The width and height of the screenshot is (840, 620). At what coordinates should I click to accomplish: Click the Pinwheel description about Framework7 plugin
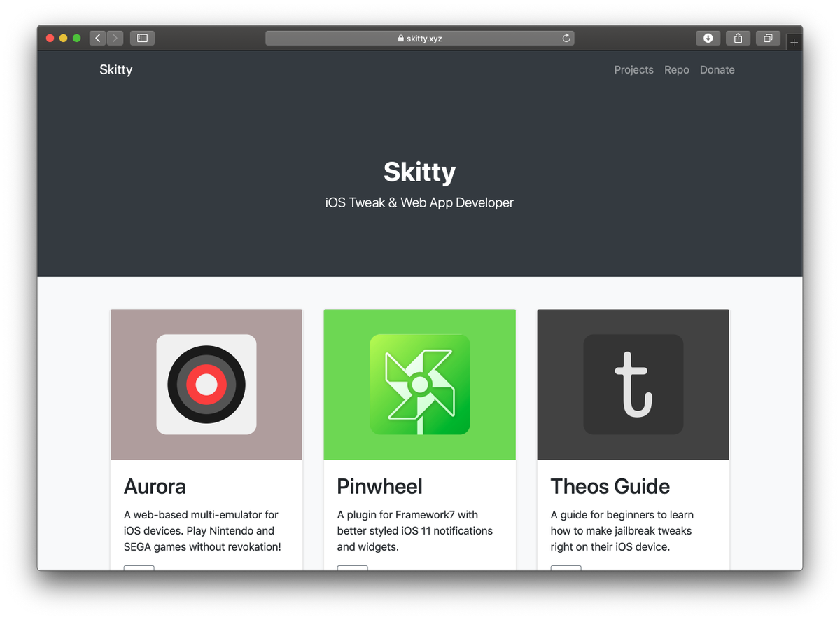click(x=415, y=531)
